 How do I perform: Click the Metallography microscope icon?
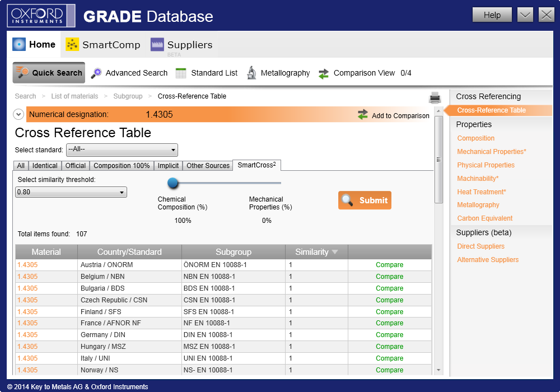(252, 73)
